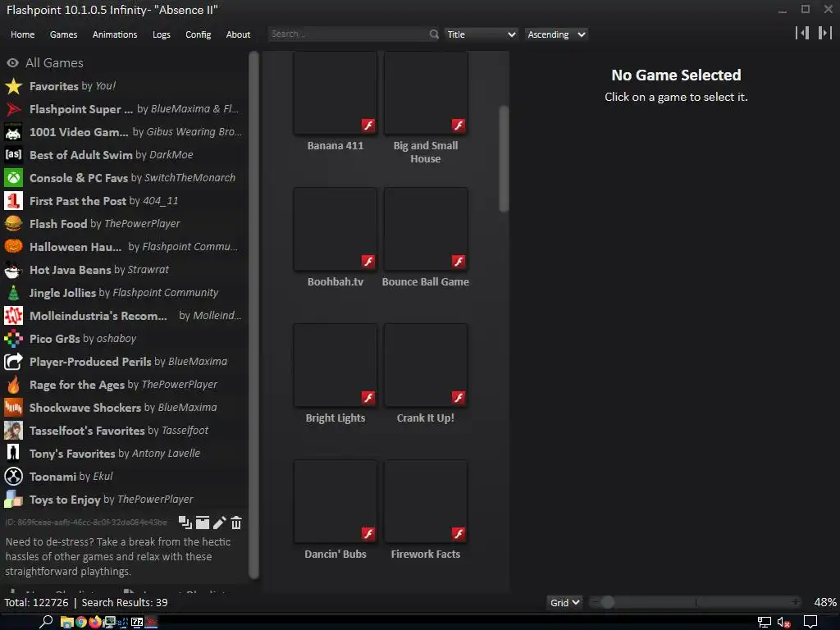Image resolution: width=840 pixels, height=630 pixels.
Task: Click the flame icon for Rage for the Ages
Action: [13, 386]
